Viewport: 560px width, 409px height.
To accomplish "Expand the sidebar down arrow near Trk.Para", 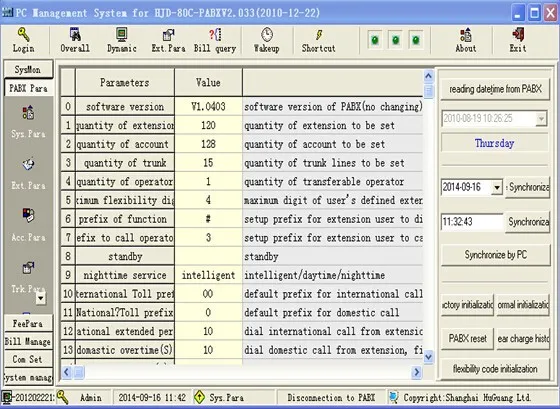I will pos(41,298).
